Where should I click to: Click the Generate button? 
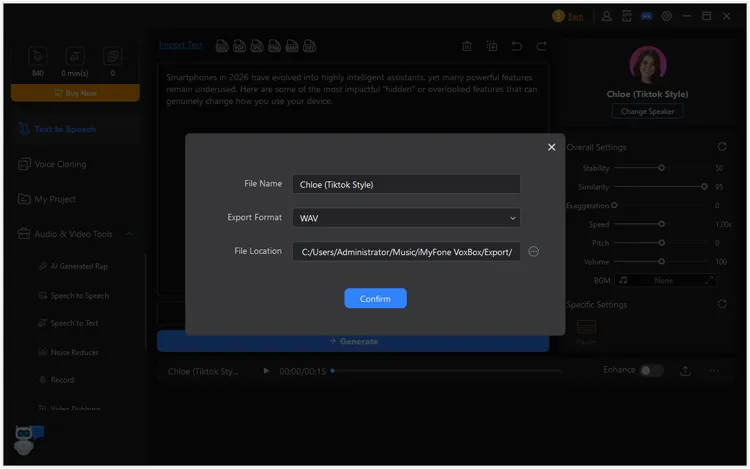click(x=353, y=341)
